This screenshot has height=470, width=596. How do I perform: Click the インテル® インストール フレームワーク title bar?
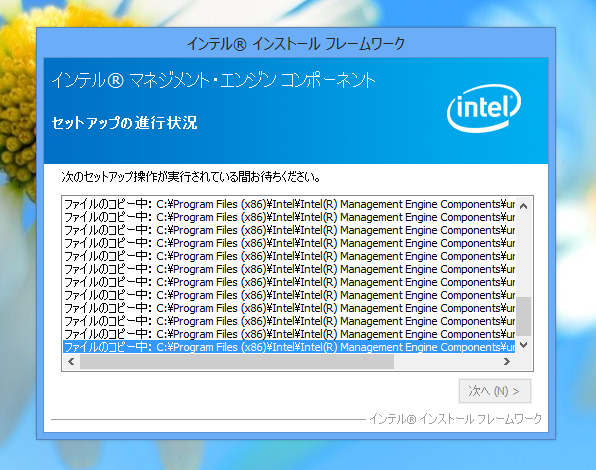296,43
